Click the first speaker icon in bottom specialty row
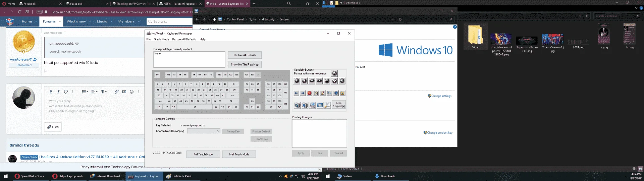Viewport: 644px width, 181px height. coord(298,105)
